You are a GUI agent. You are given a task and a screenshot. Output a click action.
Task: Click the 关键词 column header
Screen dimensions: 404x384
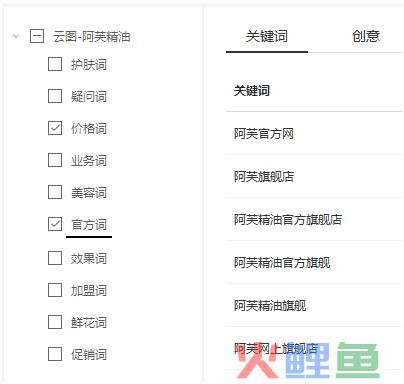(252, 90)
